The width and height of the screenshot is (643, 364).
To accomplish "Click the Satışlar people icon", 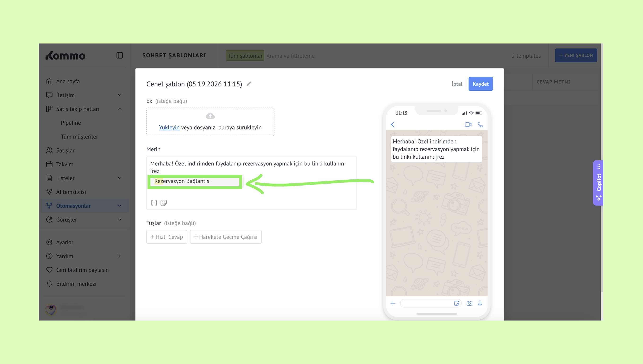I will tap(49, 150).
